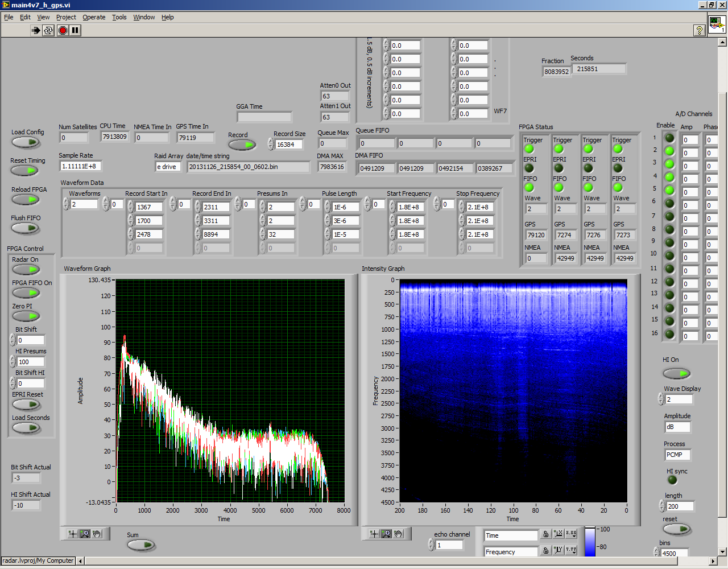Open the Context Help question mark icon
Screen dimensions: 728x569
pos(700,30)
